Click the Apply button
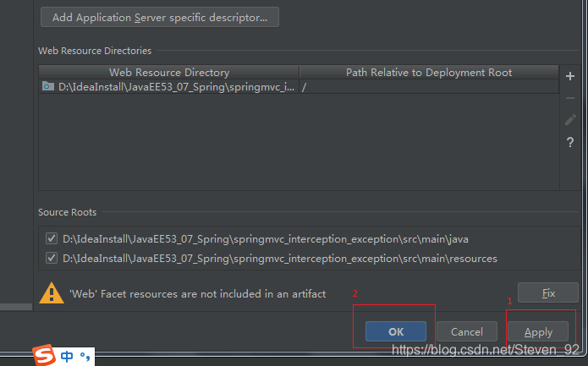588x366 pixels. tap(538, 331)
